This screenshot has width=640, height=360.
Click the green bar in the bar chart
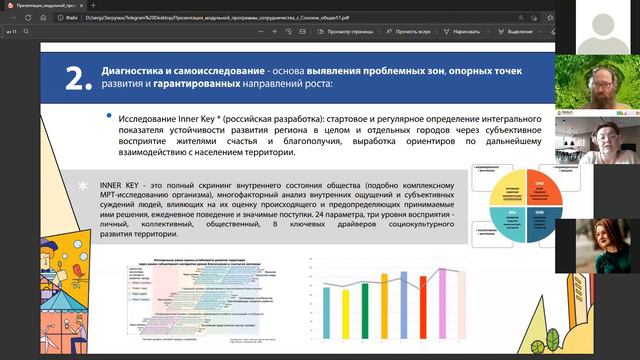tap(365, 311)
